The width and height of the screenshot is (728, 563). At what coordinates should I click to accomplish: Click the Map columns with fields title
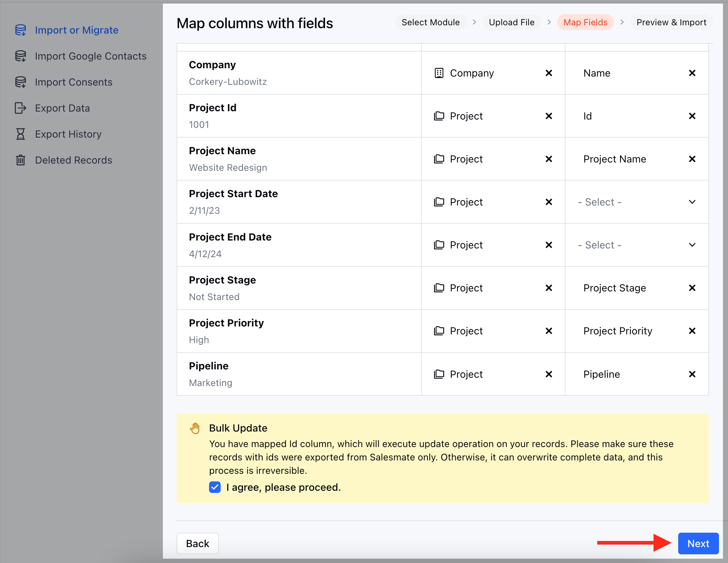[x=255, y=23]
